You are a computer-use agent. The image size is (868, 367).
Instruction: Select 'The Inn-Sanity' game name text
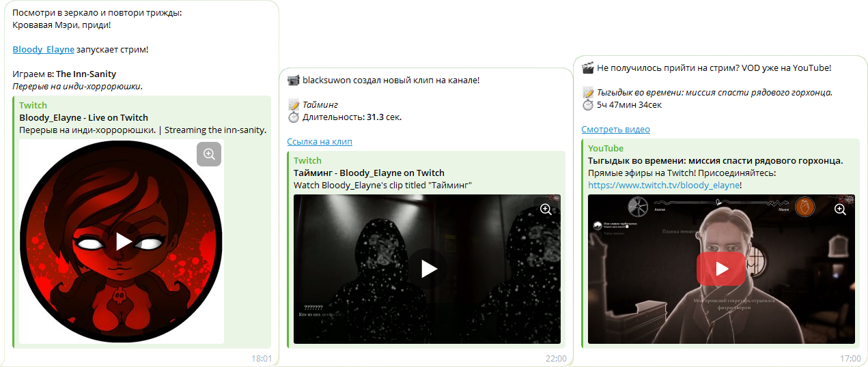86,74
